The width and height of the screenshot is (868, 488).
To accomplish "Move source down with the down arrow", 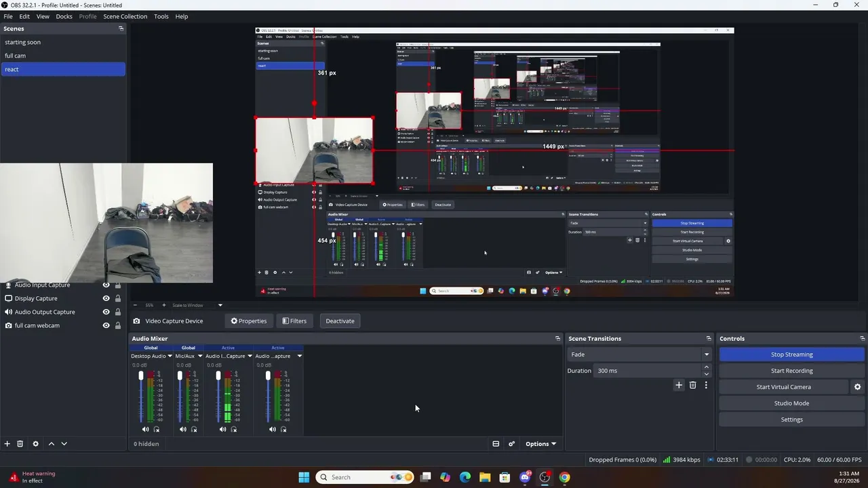I will click(64, 444).
